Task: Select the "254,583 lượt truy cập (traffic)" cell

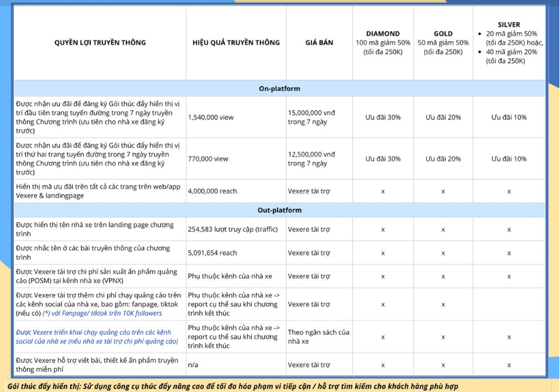Action: tap(233, 229)
